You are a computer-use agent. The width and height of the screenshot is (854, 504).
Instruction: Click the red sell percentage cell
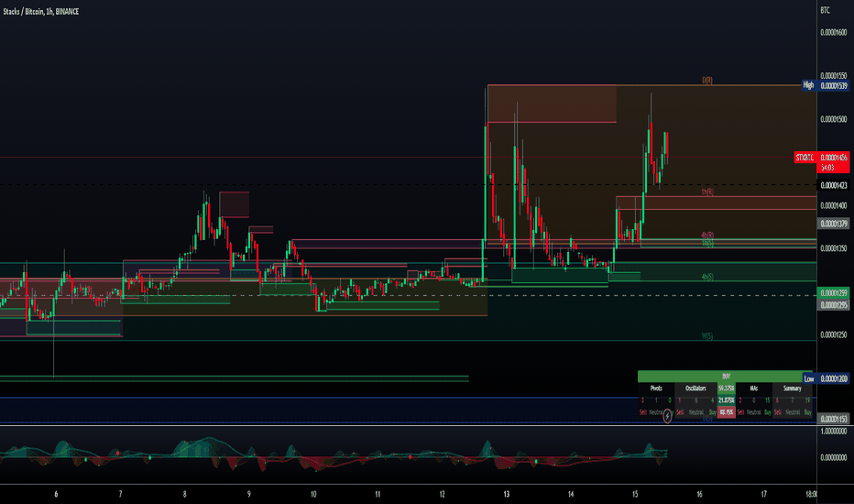click(x=726, y=412)
